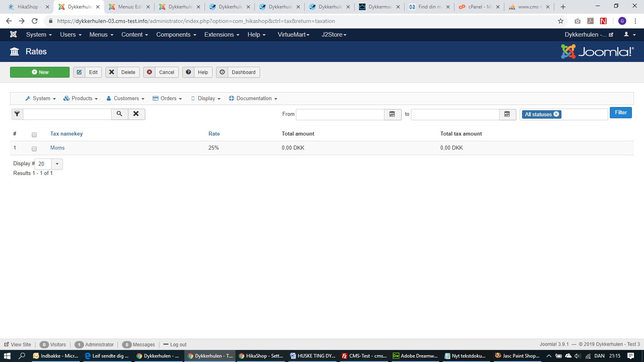Check the checkbox for the Moms row
Screen dimensions: 644x362
coord(34,149)
